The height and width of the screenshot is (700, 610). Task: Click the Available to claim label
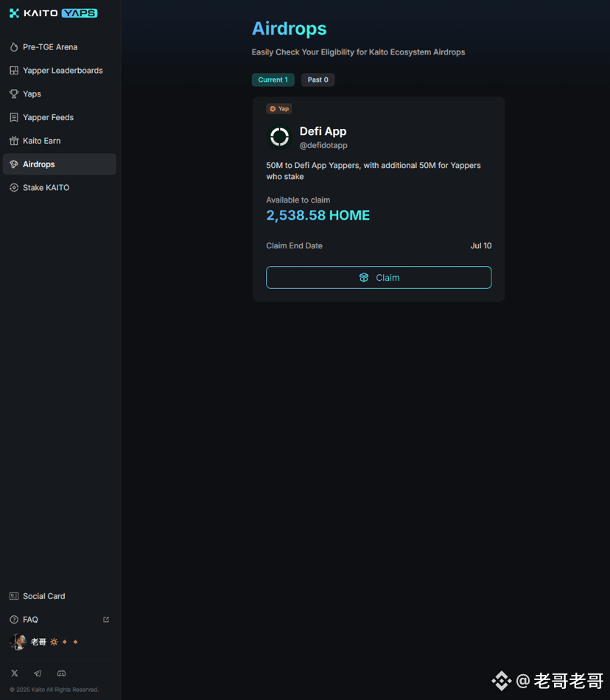(x=298, y=200)
